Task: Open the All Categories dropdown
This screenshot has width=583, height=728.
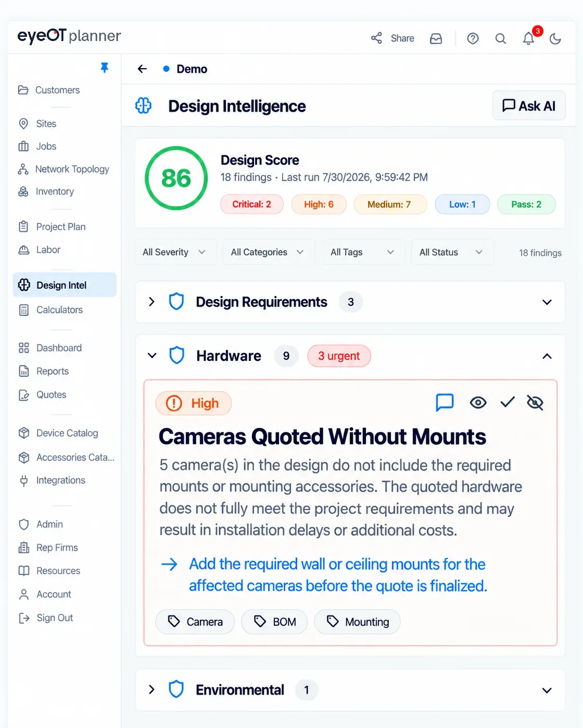Action: click(x=269, y=252)
